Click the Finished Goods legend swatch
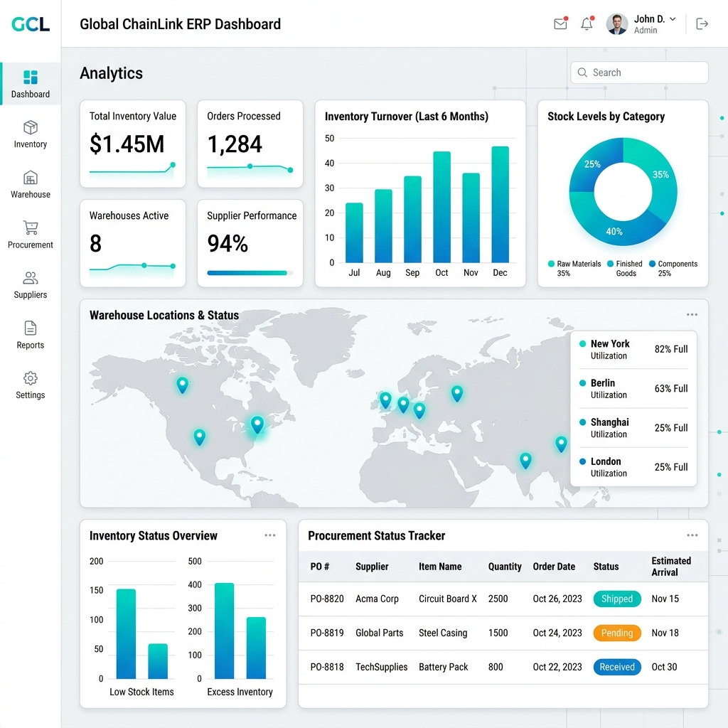This screenshot has height=728, width=728. point(610,264)
